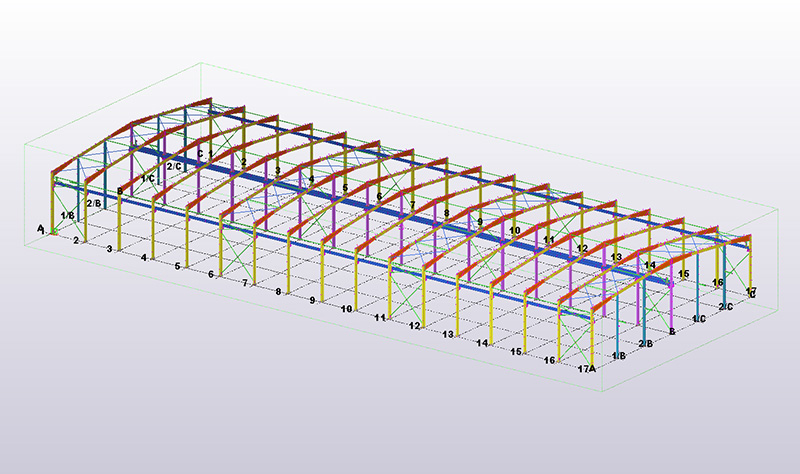Click grid label A at the frame 1 corner
Screen dimensions: 800x474
click(40, 229)
